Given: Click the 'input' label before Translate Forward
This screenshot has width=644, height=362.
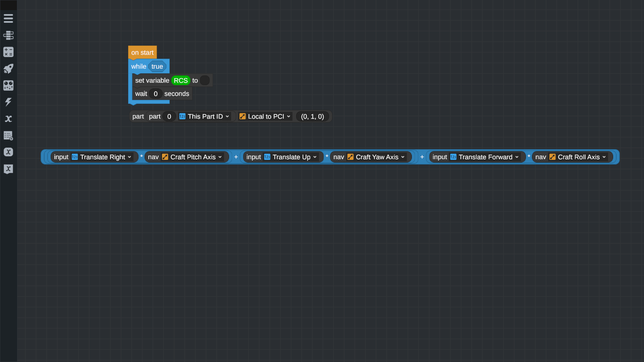Looking at the screenshot, I should 440,157.
